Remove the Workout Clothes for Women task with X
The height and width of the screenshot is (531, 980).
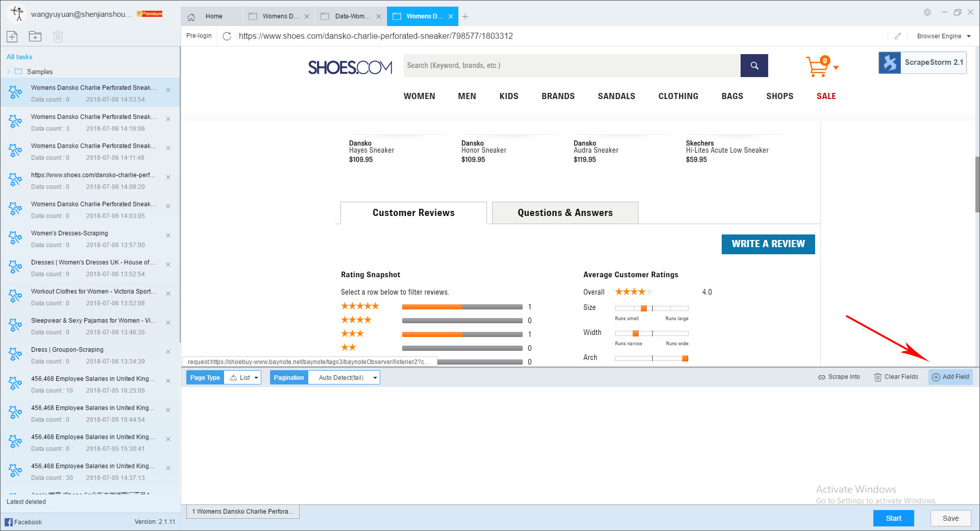click(x=168, y=294)
